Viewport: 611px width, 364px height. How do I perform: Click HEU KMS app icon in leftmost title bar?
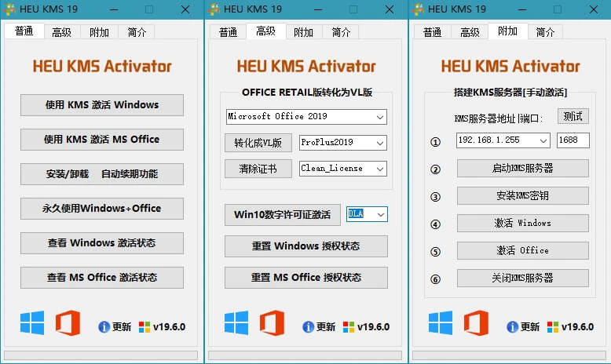(9, 9)
